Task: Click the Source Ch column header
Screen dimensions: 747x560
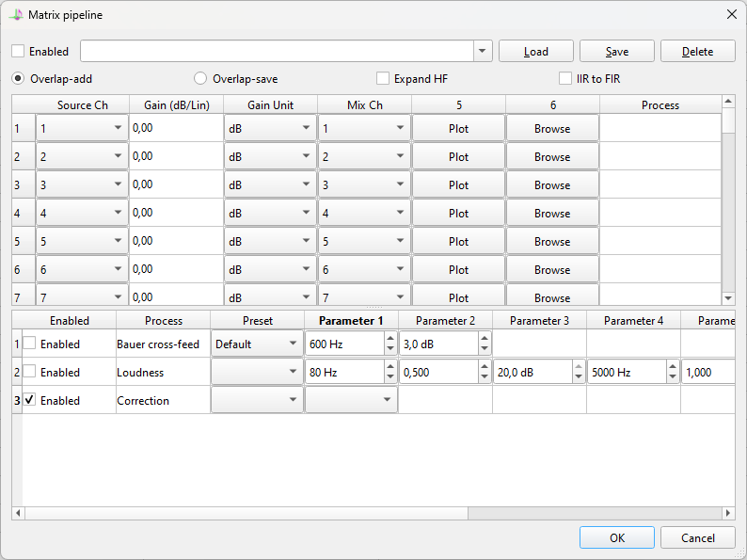Action: click(82, 105)
